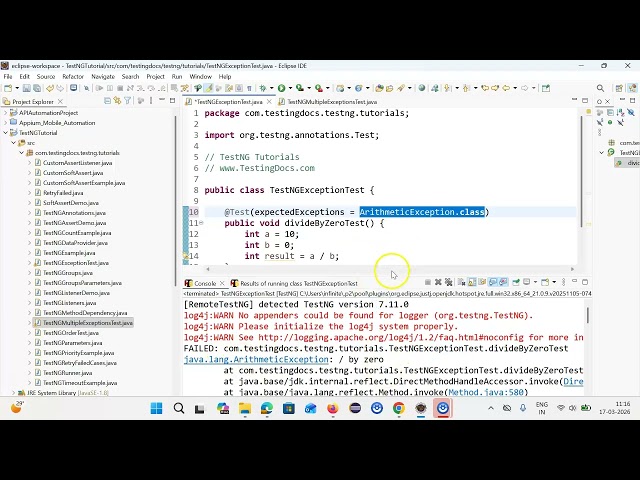Image resolution: width=640 pixels, height=480 pixels.
Task: Open the Display Selected Console dropdown arrow
Action: (x=536, y=282)
